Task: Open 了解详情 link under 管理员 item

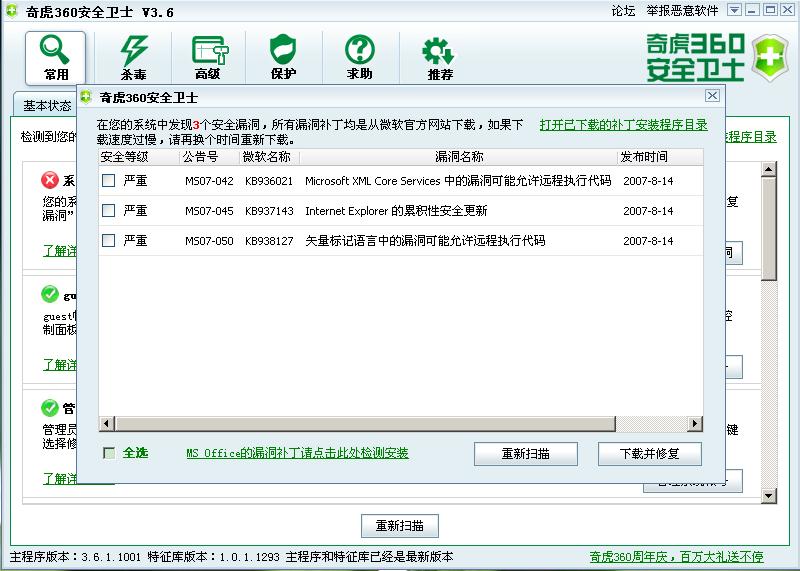Action: coord(59,478)
